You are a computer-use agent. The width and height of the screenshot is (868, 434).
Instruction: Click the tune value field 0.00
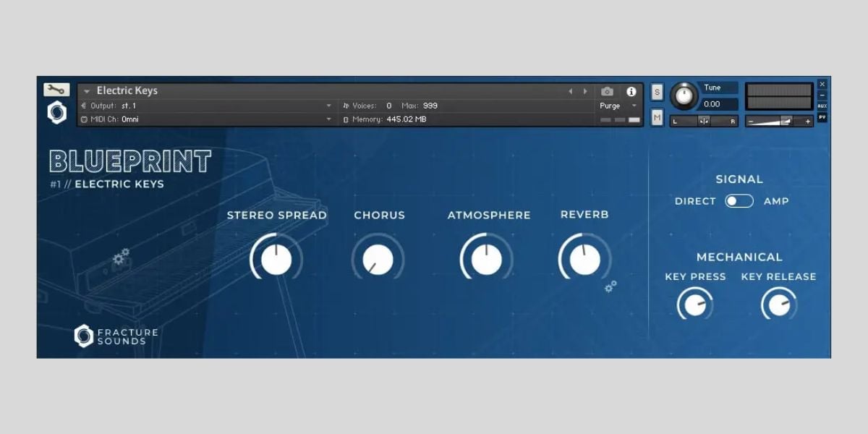[719, 104]
